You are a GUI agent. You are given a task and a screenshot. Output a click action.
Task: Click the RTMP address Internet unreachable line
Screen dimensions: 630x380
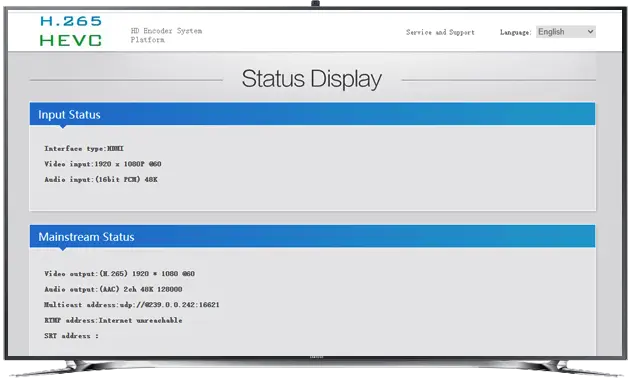coord(113,320)
